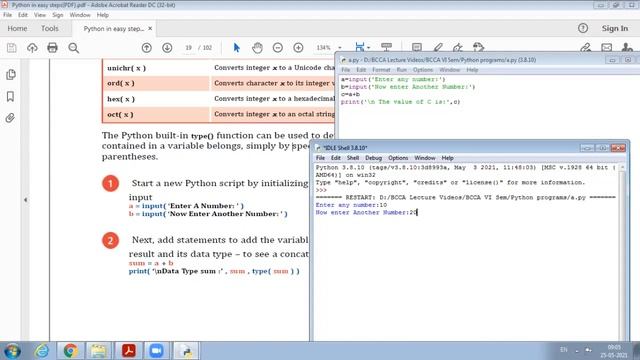This screenshot has width=640, height=360.
Task: Open the File menu in a.py editor
Action: (x=345, y=70)
